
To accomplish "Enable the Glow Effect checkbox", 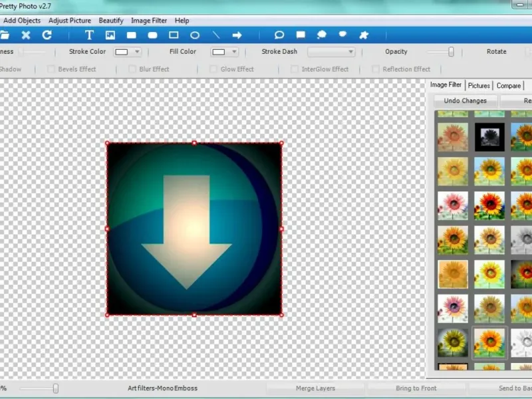I will [213, 69].
